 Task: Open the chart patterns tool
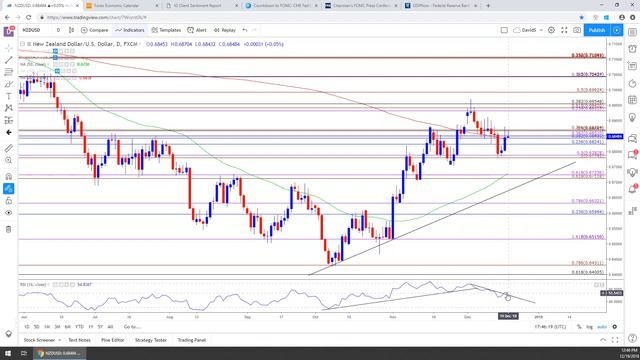point(9,108)
